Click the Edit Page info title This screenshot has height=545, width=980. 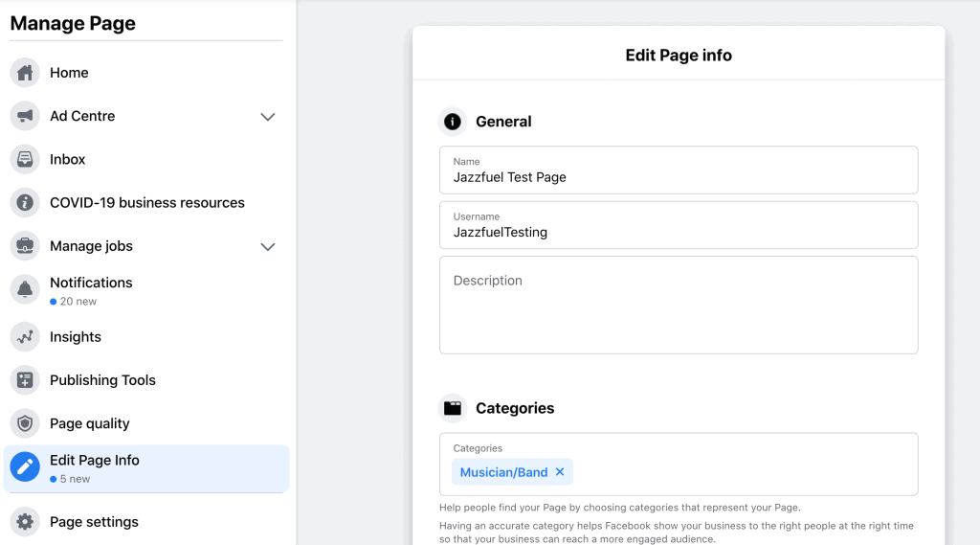coord(679,55)
